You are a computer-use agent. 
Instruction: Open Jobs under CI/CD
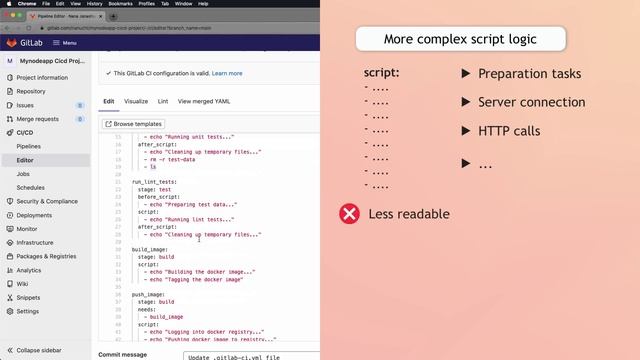(23, 174)
